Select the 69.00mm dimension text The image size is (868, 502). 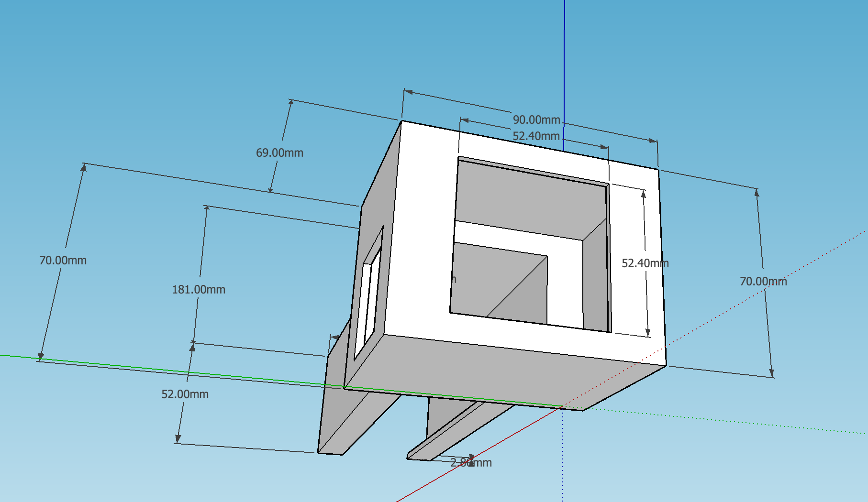(x=279, y=153)
